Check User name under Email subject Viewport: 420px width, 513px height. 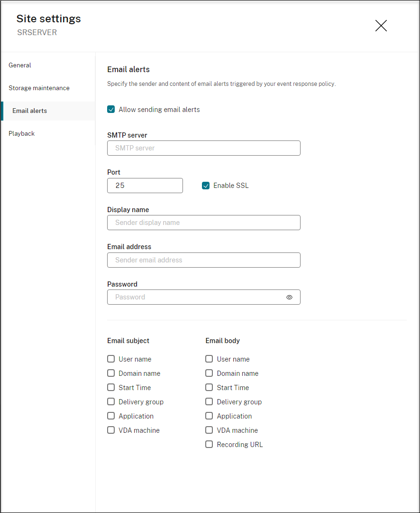click(111, 359)
